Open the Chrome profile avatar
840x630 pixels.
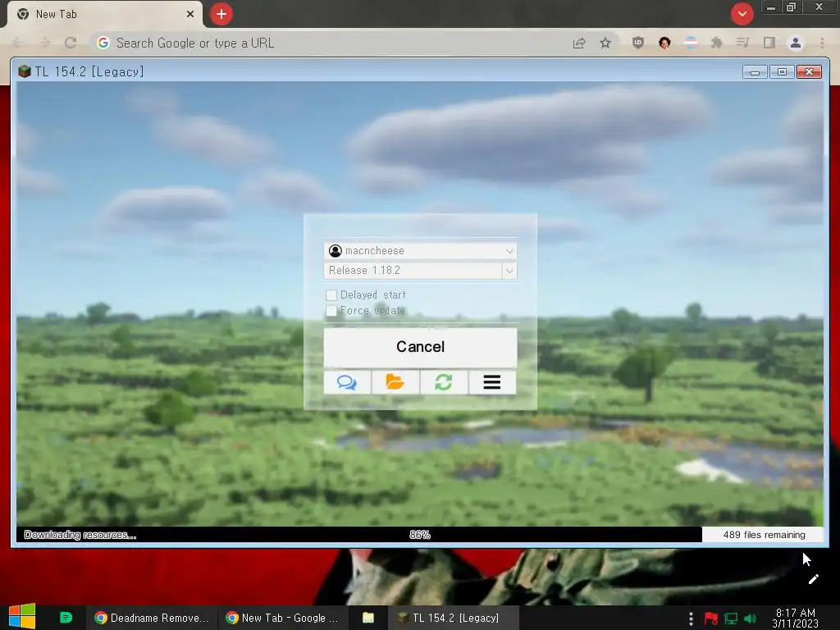tap(796, 43)
